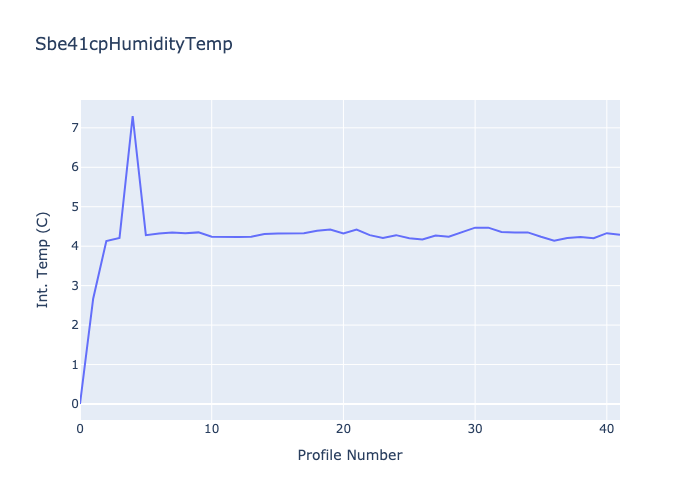Click the peak of the line spike

click(132, 117)
